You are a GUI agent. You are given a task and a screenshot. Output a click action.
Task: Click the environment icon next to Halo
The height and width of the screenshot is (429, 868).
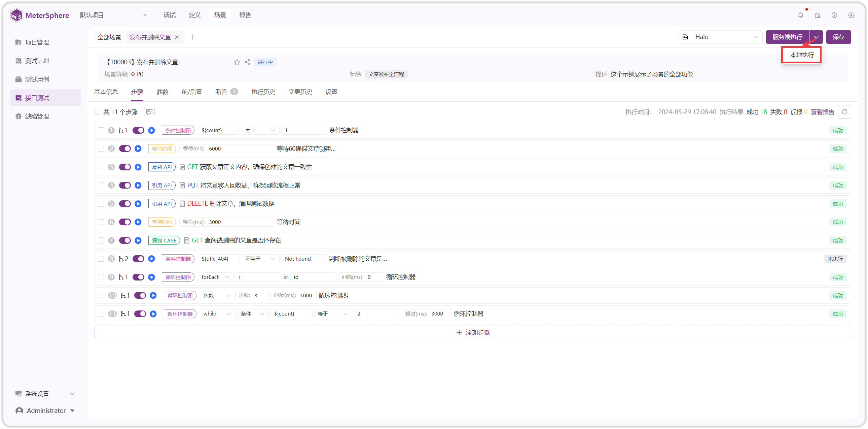tap(685, 37)
